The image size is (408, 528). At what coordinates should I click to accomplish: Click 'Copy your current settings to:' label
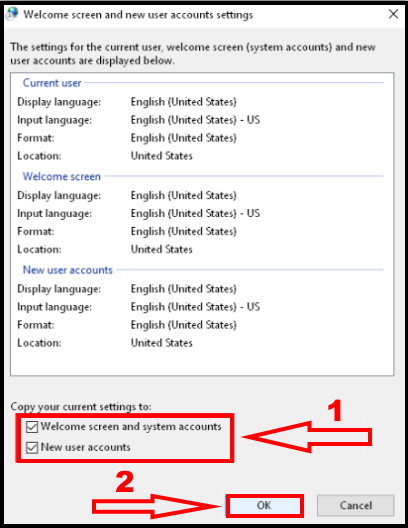81,406
